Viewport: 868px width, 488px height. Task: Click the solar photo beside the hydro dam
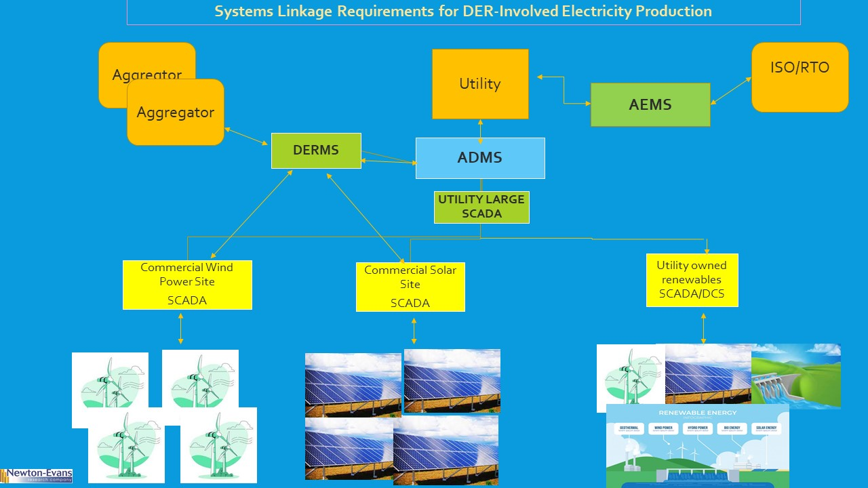[709, 373]
